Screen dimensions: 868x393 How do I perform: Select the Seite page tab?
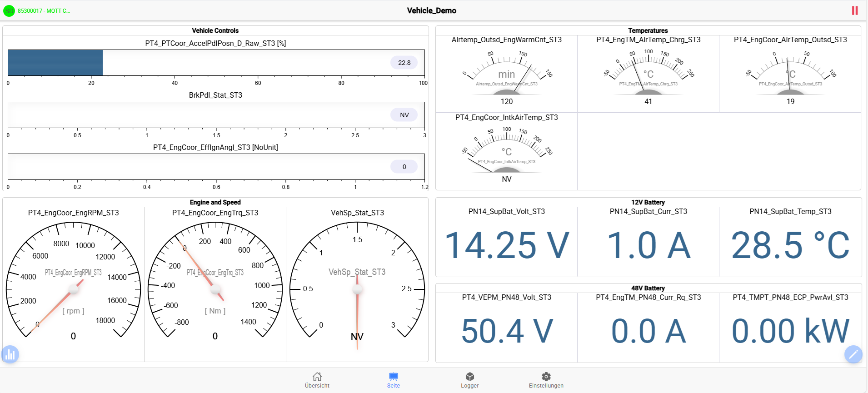pos(394,380)
